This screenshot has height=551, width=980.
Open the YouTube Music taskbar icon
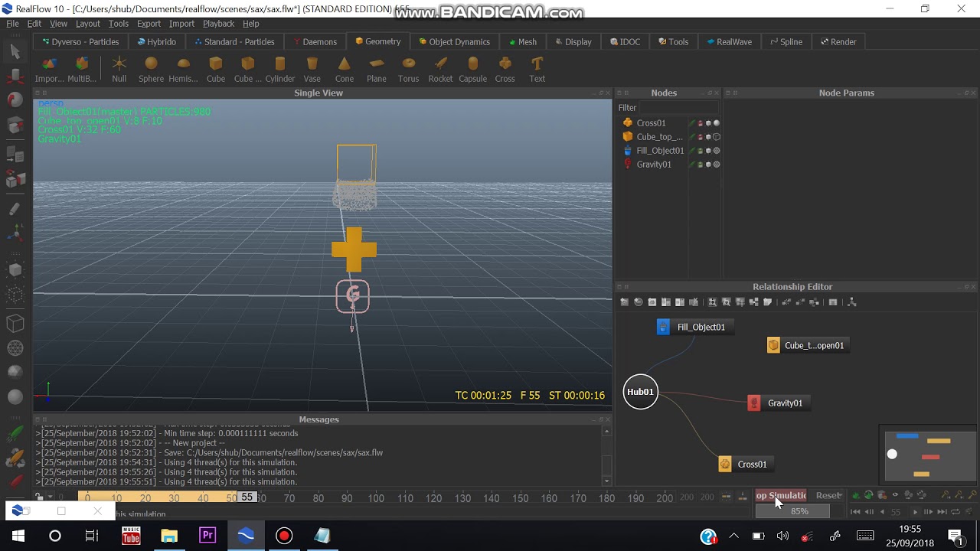click(131, 536)
